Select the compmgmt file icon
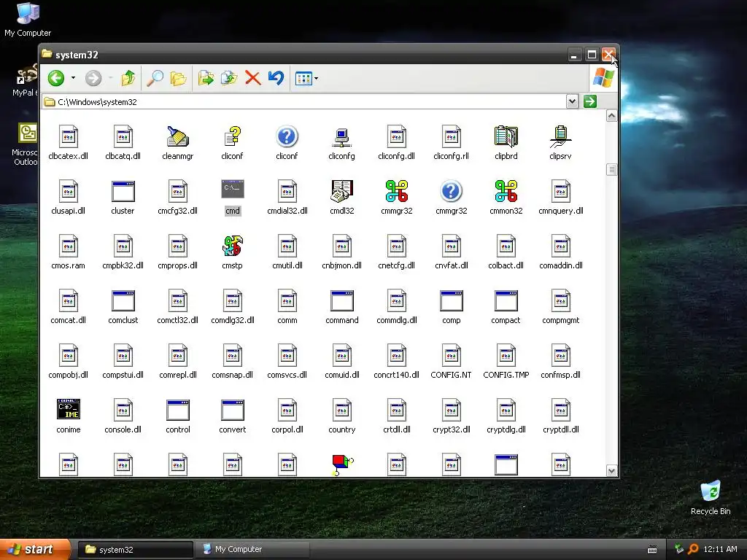This screenshot has height=560, width=747. (561, 301)
